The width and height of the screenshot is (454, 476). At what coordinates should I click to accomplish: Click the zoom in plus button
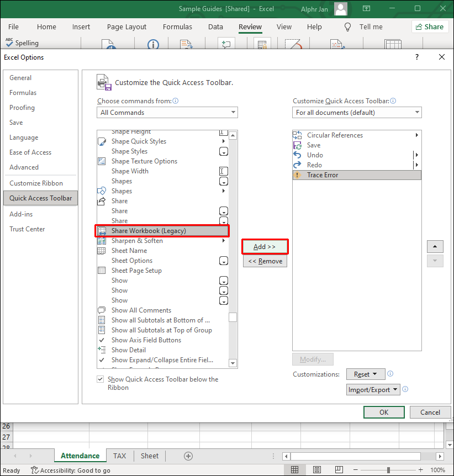click(x=420, y=470)
